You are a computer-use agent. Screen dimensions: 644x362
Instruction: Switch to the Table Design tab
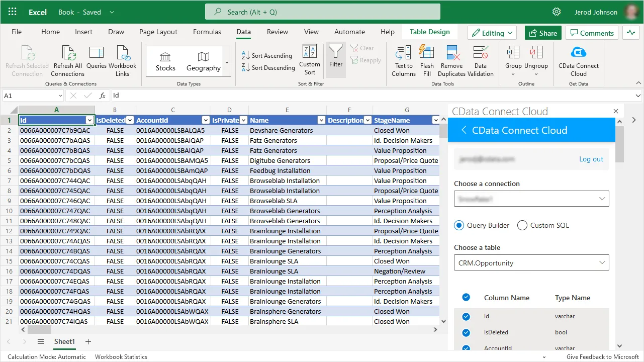[x=430, y=32]
